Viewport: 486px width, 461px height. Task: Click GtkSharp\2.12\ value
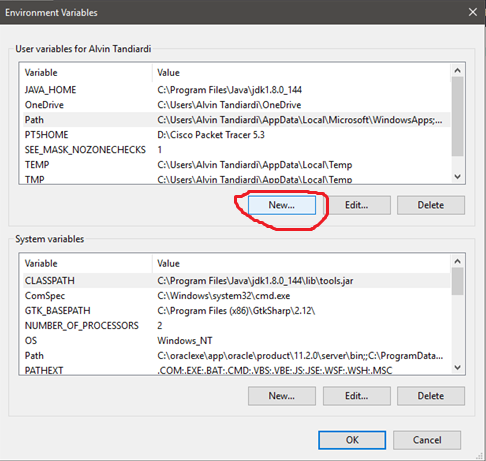[236, 311]
